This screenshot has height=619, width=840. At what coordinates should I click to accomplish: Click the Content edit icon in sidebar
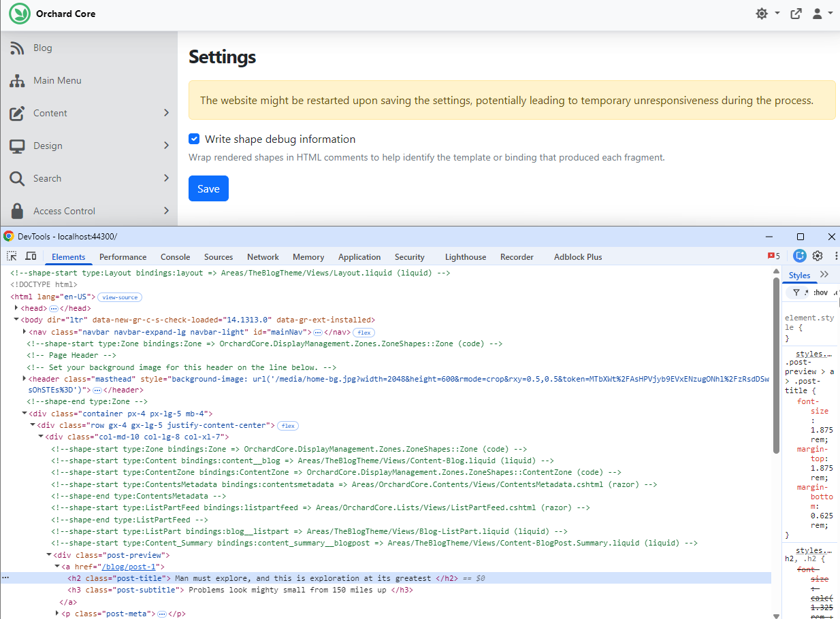coord(17,113)
